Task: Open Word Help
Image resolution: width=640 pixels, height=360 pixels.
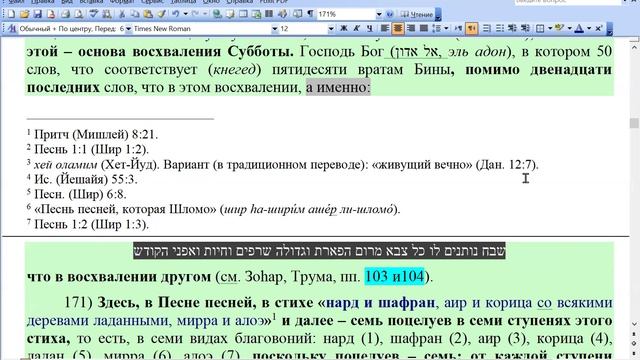Action: pyautogui.click(x=389, y=14)
